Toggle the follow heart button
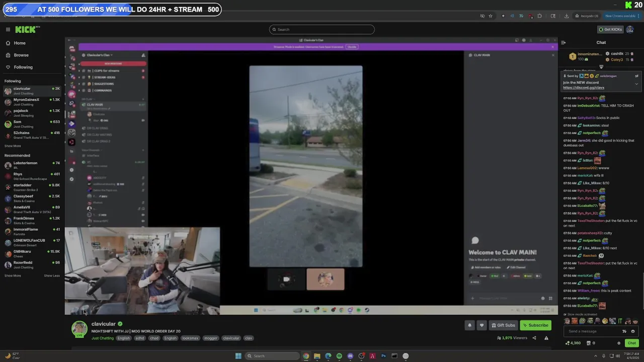644x362 pixels. tap(481, 325)
